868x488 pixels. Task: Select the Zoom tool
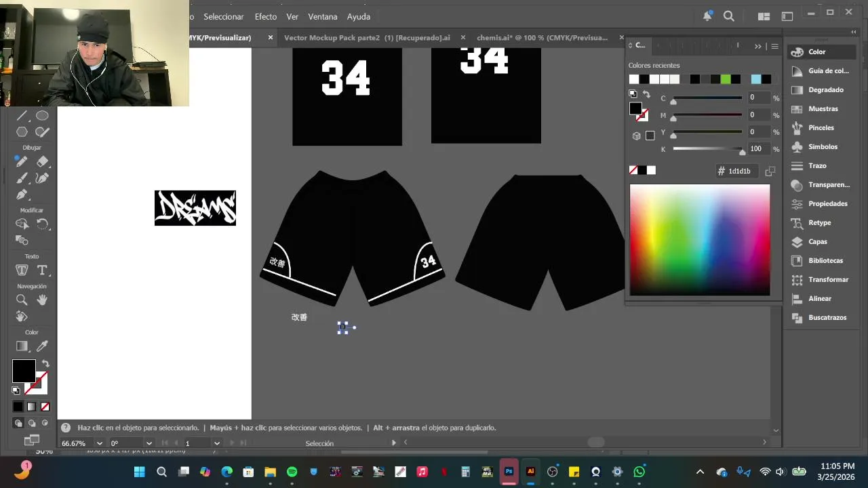pyautogui.click(x=22, y=300)
